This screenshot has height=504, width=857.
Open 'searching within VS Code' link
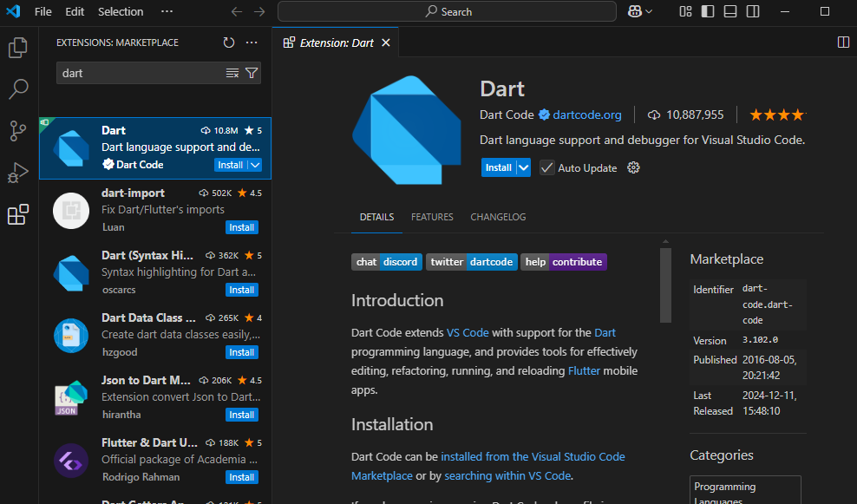coord(507,476)
